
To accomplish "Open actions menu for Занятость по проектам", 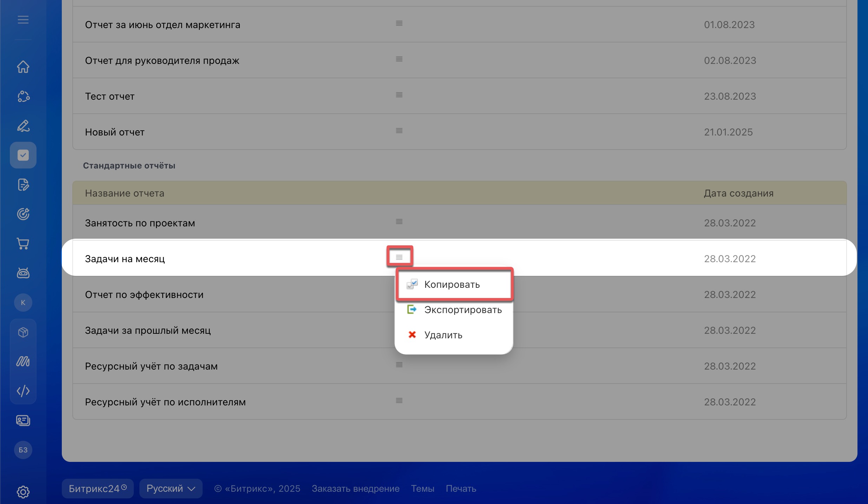I will [x=399, y=221].
